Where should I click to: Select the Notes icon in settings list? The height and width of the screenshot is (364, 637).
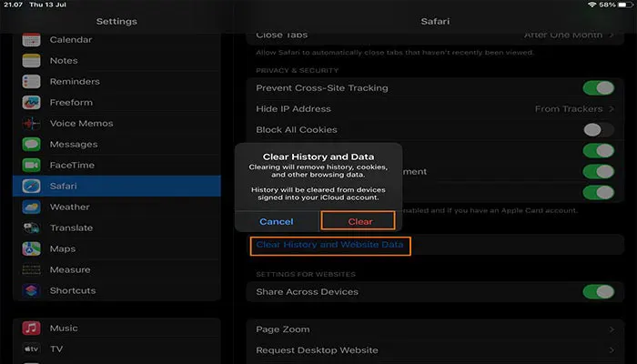pos(32,61)
